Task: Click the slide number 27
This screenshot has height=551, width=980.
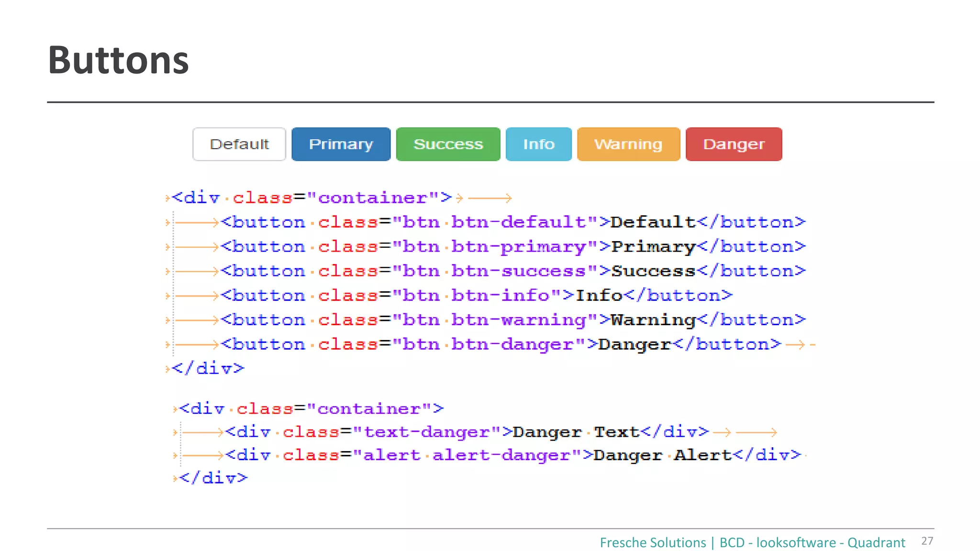Action: tap(927, 541)
